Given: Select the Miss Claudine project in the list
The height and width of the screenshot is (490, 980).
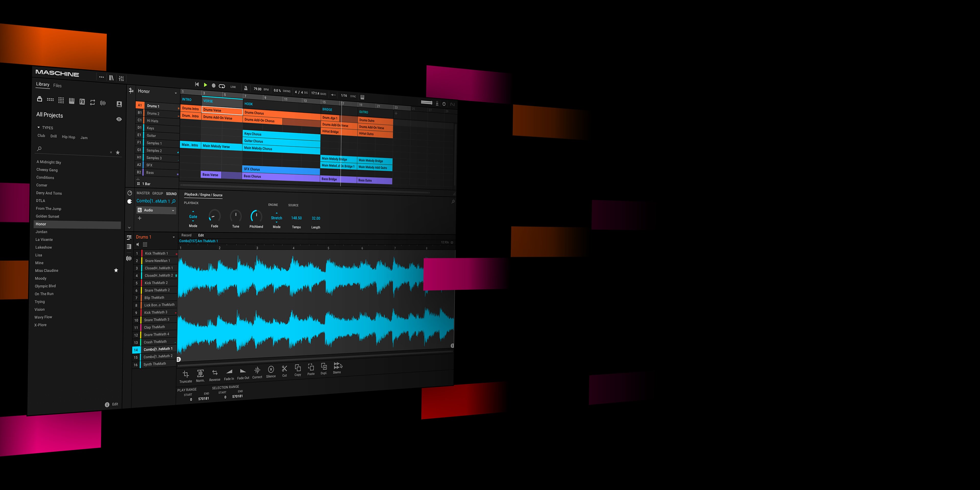Looking at the screenshot, I should pos(46,271).
